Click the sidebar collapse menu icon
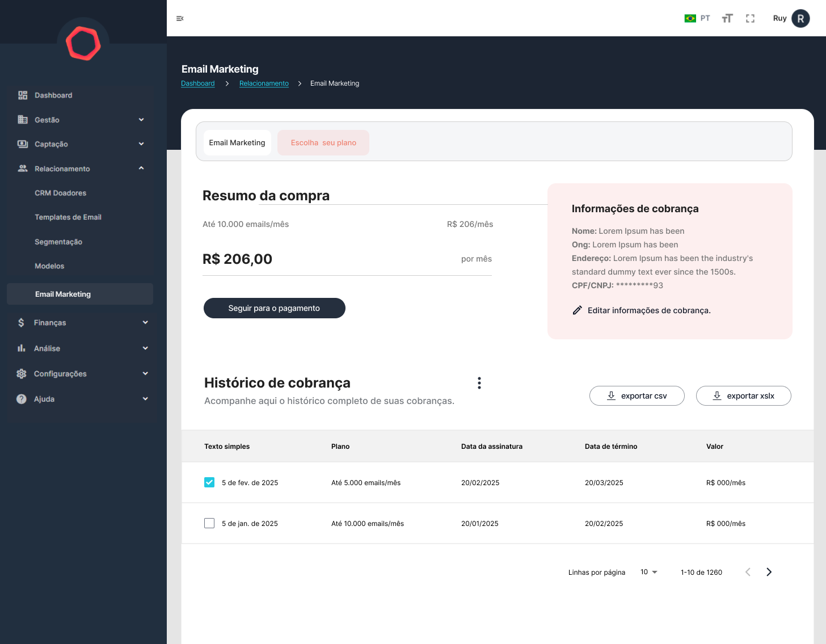The height and width of the screenshot is (644, 826). pos(180,19)
